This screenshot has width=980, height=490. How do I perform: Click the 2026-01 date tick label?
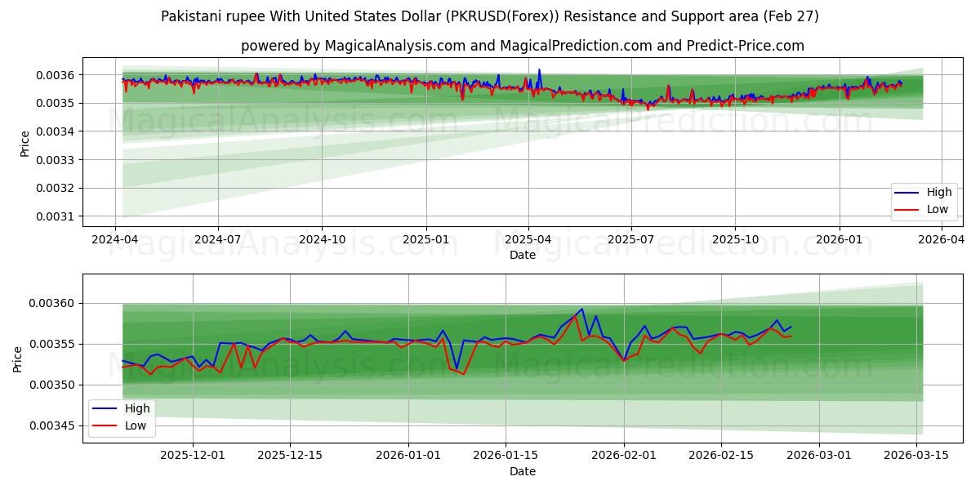(840, 239)
